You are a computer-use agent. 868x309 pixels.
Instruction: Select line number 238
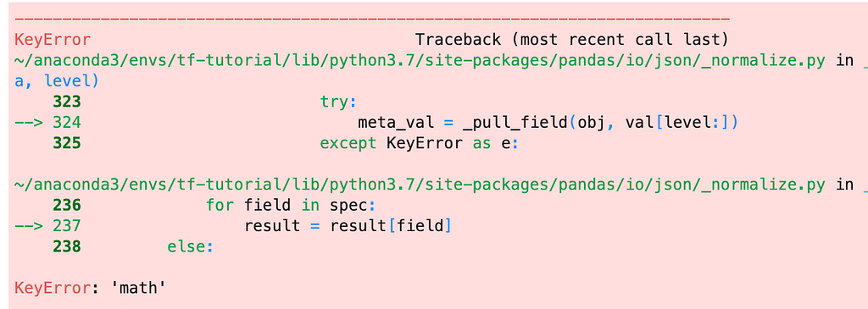click(x=66, y=246)
